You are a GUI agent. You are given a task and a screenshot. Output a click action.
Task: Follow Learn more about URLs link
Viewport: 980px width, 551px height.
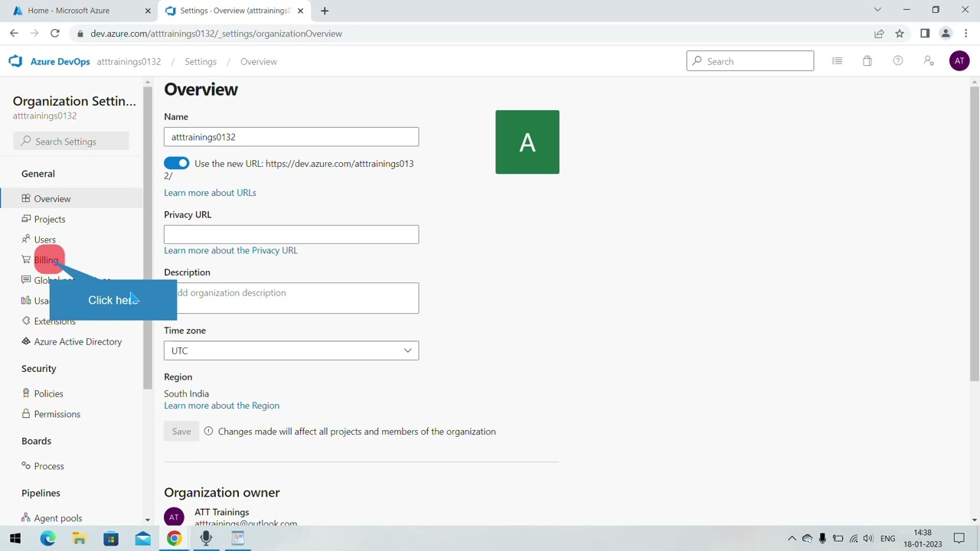click(210, 193)
